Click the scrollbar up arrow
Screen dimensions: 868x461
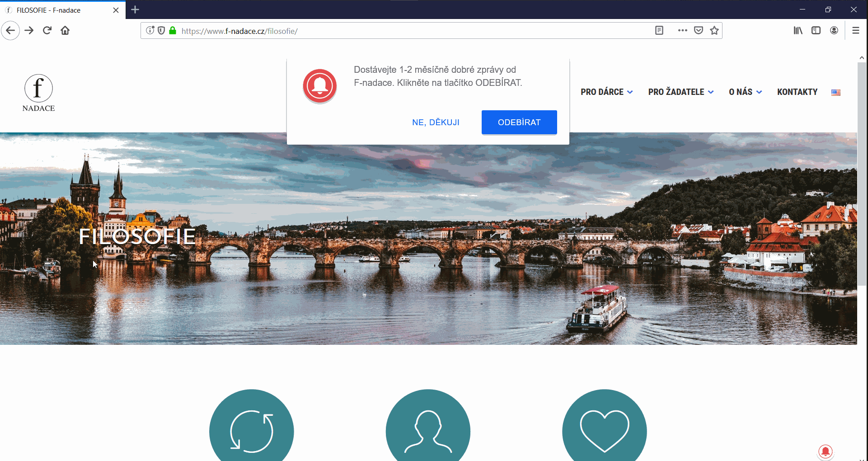(x=862, y=58)
